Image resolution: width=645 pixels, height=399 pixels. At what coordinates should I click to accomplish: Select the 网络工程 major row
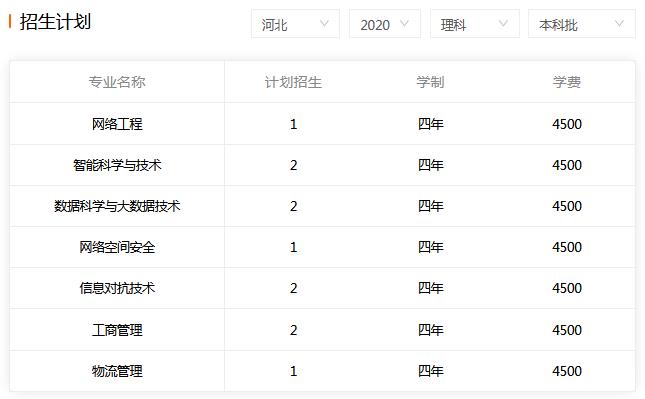pos(322,124)
